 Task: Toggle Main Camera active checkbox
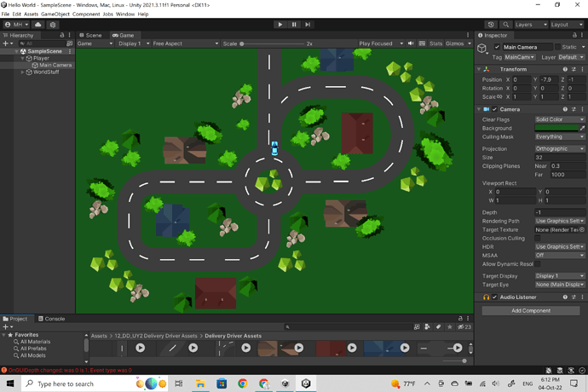[497, 47]
